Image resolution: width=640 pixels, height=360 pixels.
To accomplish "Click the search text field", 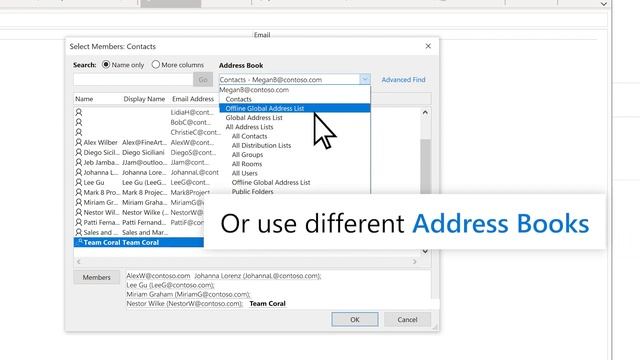I will [x=133, y=79].
